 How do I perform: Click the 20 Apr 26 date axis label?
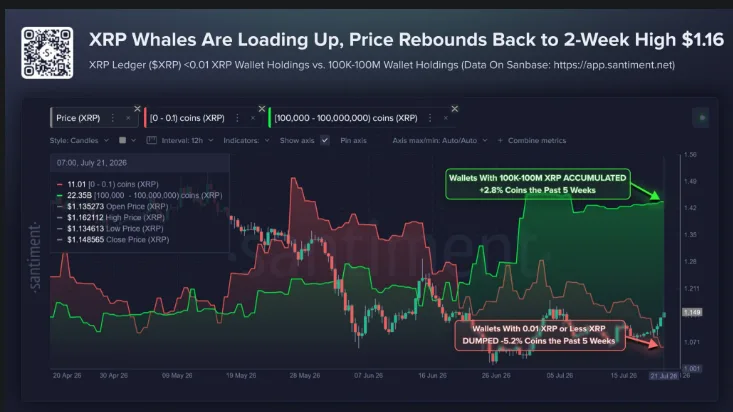tap(67, 376)
